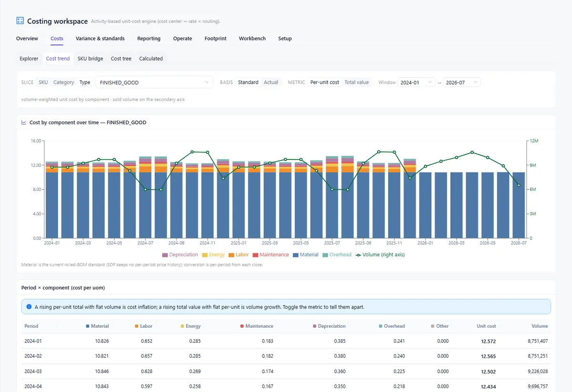The height and width of the screenshot is (392, 572).
Task: Toggle the Volume (right axis) legend line
Action: point(380,255)
